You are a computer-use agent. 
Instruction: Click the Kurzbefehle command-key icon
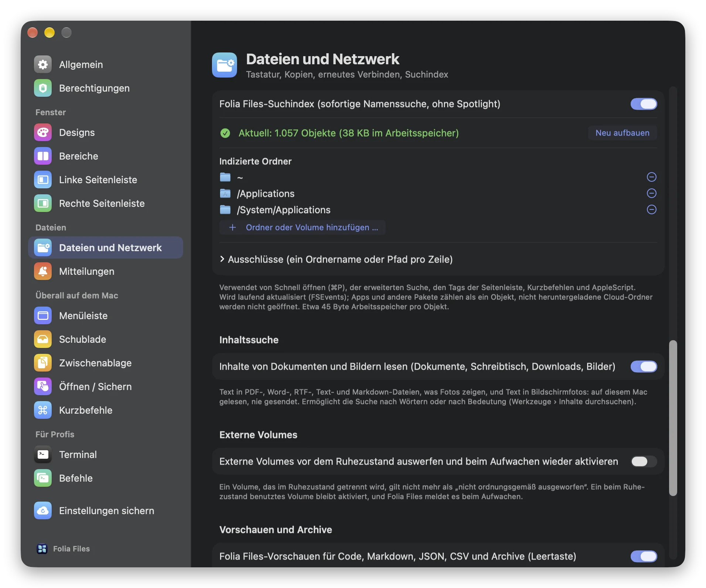pyautogui.click(x=43, y=410)
